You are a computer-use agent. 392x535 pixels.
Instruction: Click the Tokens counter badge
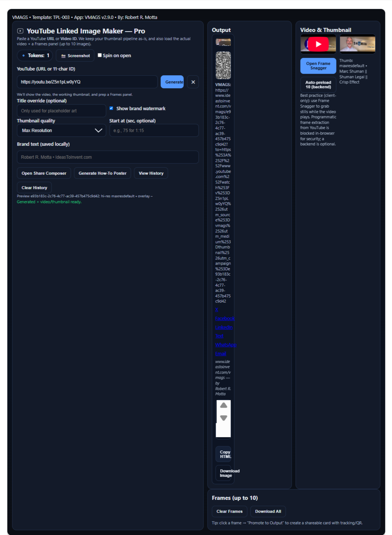tap(35, 56)
